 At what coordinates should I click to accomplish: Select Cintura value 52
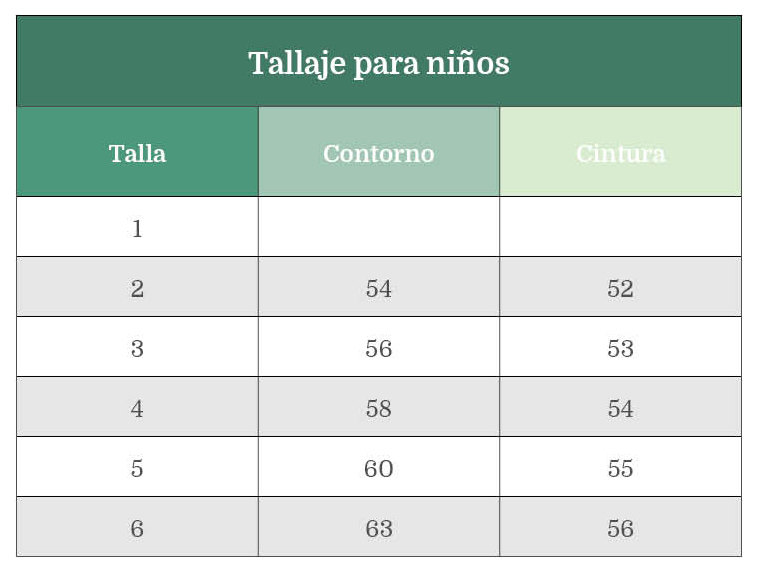620,288
